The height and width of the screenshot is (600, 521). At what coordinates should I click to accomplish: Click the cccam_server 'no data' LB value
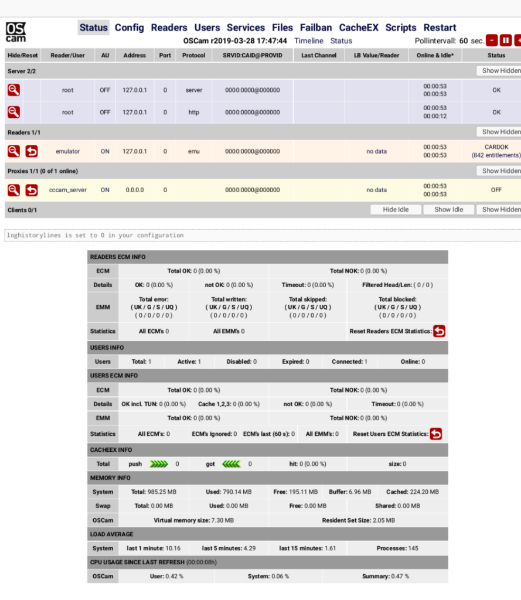376,190
